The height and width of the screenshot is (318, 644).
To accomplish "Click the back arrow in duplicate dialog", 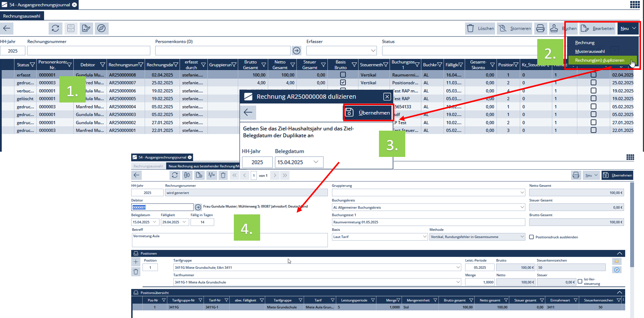I will click(x=248, y=112).
